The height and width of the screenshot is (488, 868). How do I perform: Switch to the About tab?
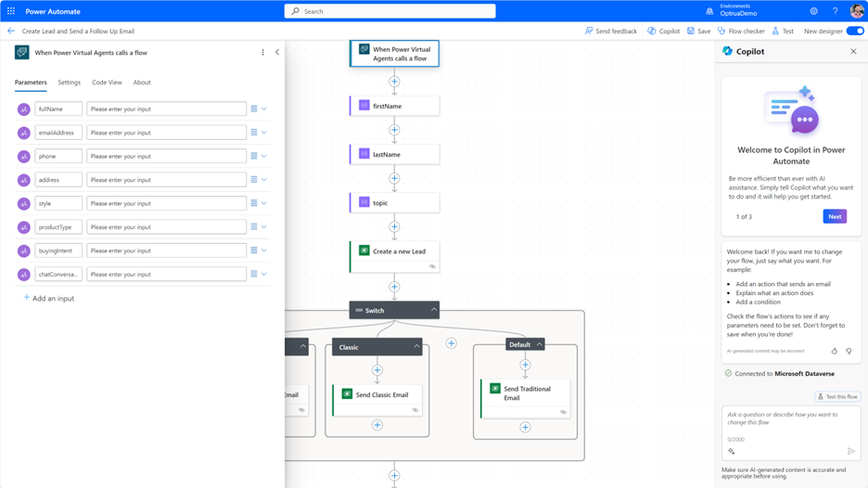(142, 82)
